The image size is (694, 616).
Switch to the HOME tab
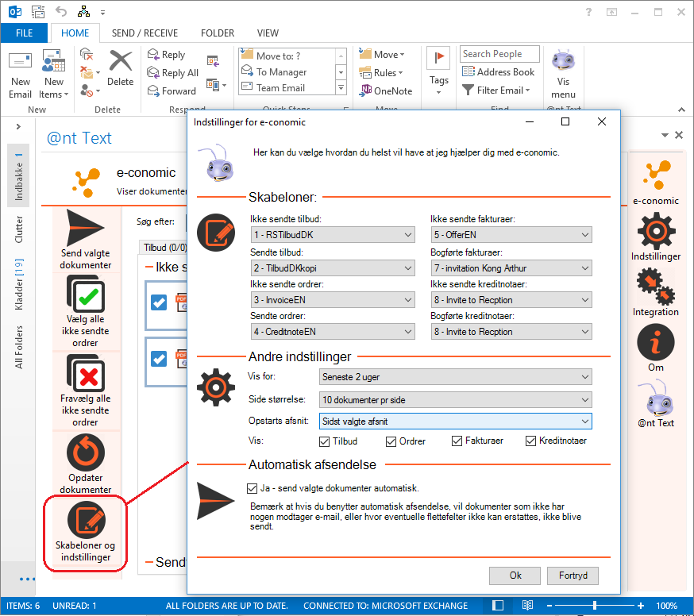tap(75, 33)
